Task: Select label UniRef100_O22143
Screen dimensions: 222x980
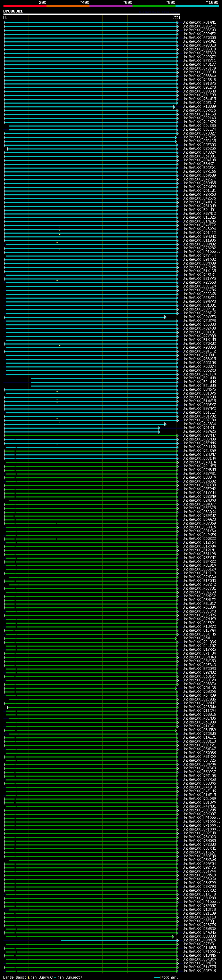Action: pos(199,118)
